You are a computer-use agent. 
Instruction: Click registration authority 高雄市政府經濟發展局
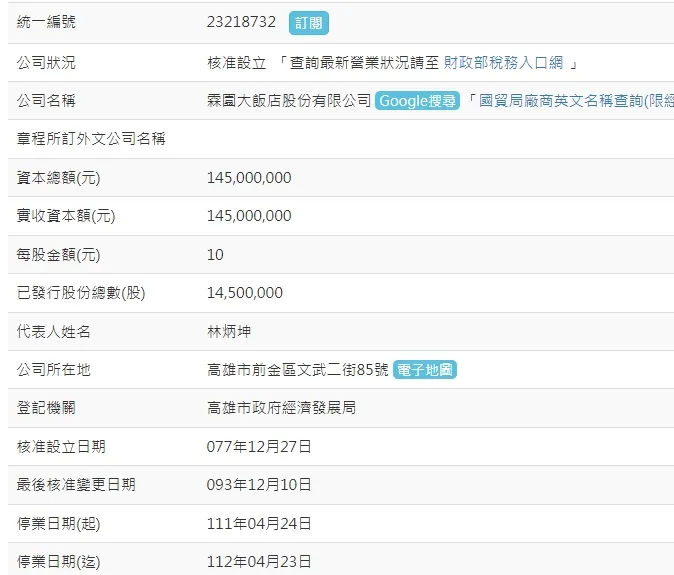[281, 408]
